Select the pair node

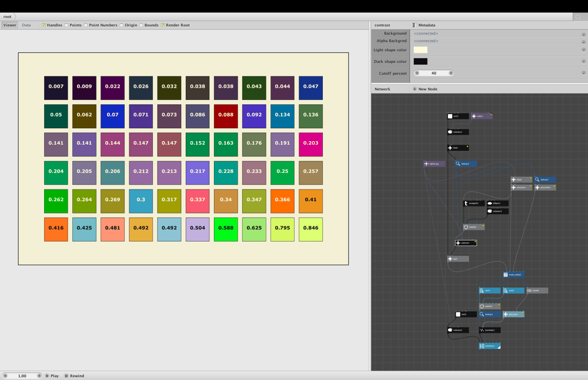(458, 259)
